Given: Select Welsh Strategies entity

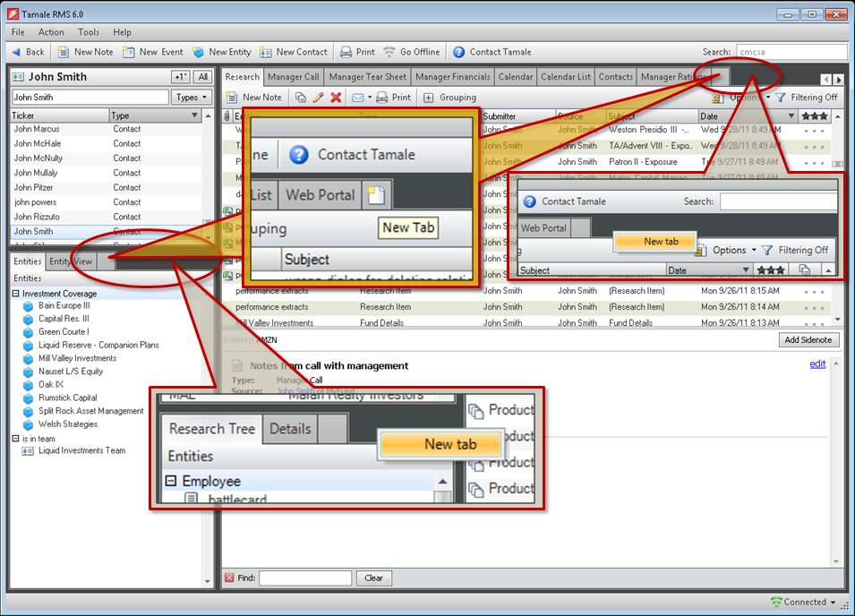Looking at the screenshot, I should coord(67,424).
